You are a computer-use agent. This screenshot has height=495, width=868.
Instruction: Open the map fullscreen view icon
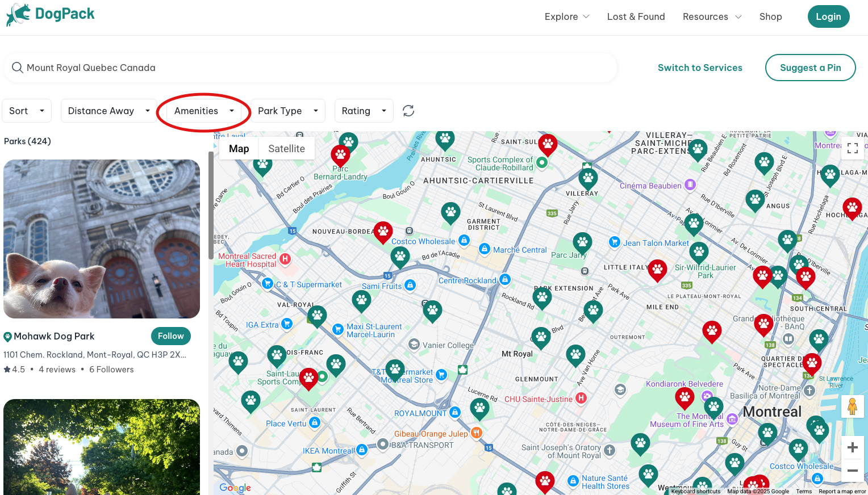(x=852, y=148)
